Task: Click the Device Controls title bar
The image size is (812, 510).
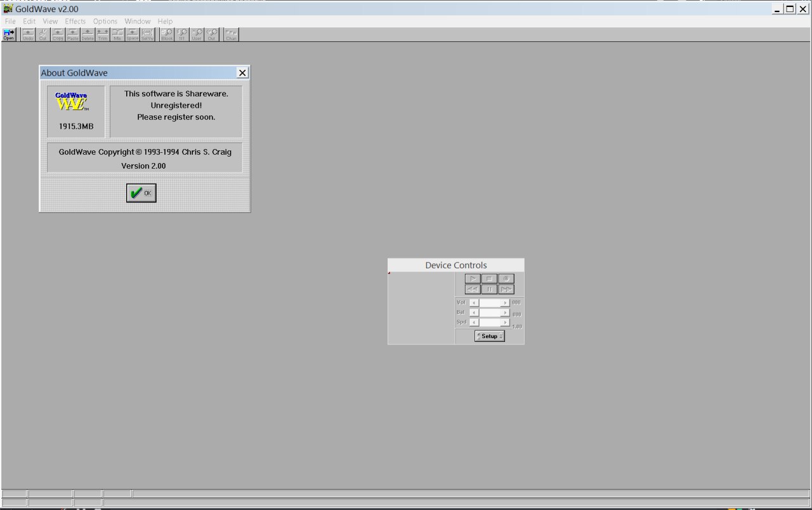Action: (x=456, y=265)
